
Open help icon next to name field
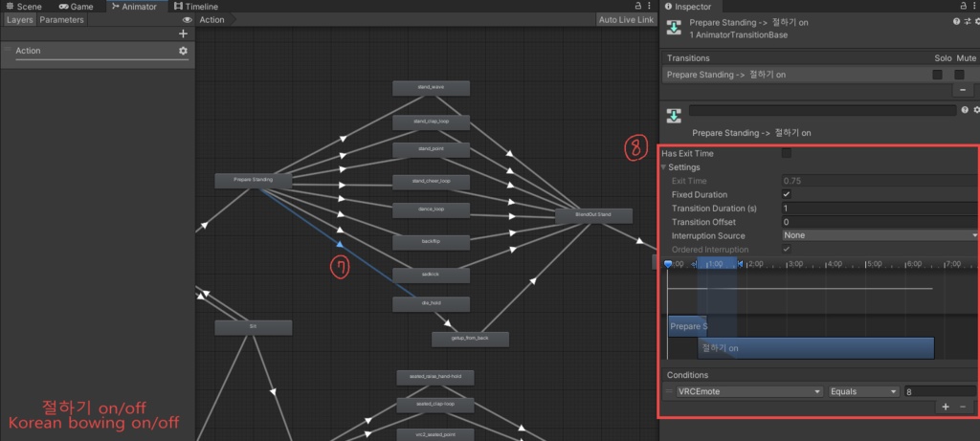click(x=965, y=110)
